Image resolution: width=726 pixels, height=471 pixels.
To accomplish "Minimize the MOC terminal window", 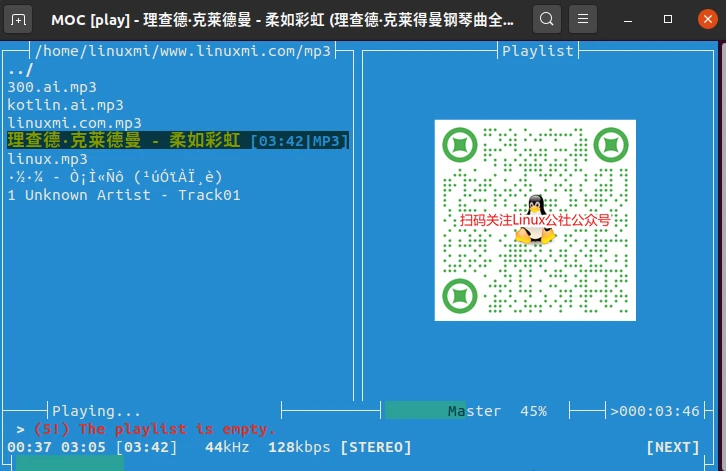I will point(628,19).
